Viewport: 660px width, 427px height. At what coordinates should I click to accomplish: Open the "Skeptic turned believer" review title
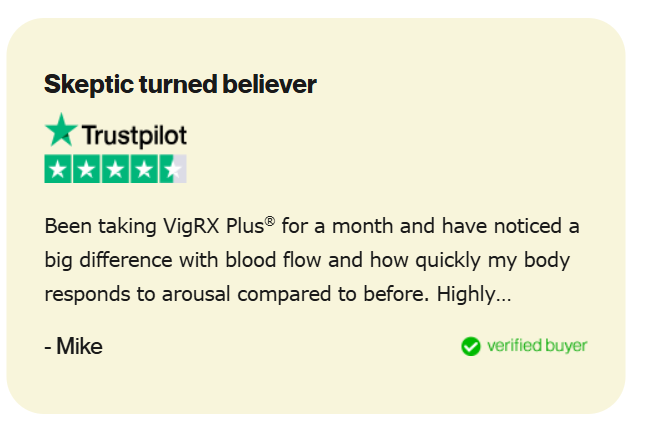pyautogui.click(x=180, y=85)
